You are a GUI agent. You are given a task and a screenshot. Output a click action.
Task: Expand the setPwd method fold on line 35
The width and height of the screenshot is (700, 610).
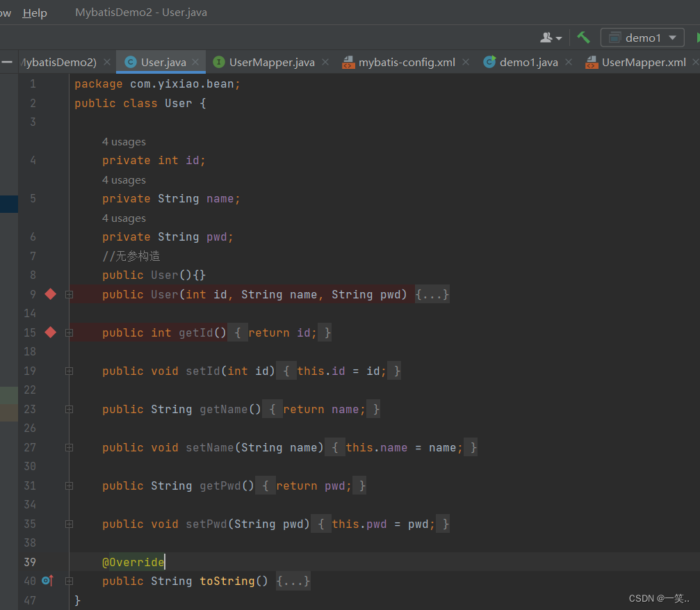[70, 524]
